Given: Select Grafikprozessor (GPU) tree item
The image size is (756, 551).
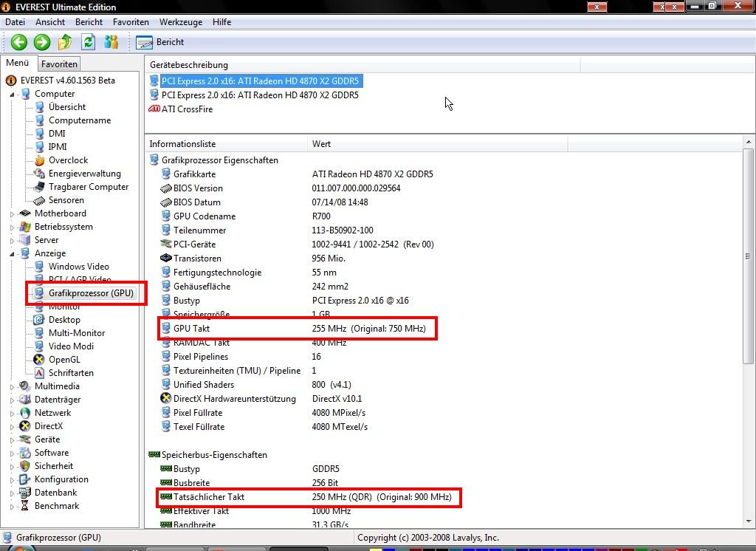Looking at the screenshot, I should point(91,293).
